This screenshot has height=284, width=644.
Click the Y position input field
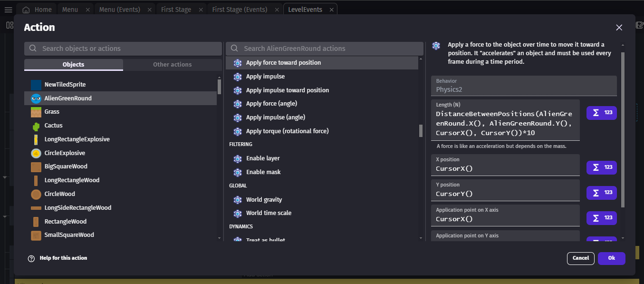(x=505, y=194)
